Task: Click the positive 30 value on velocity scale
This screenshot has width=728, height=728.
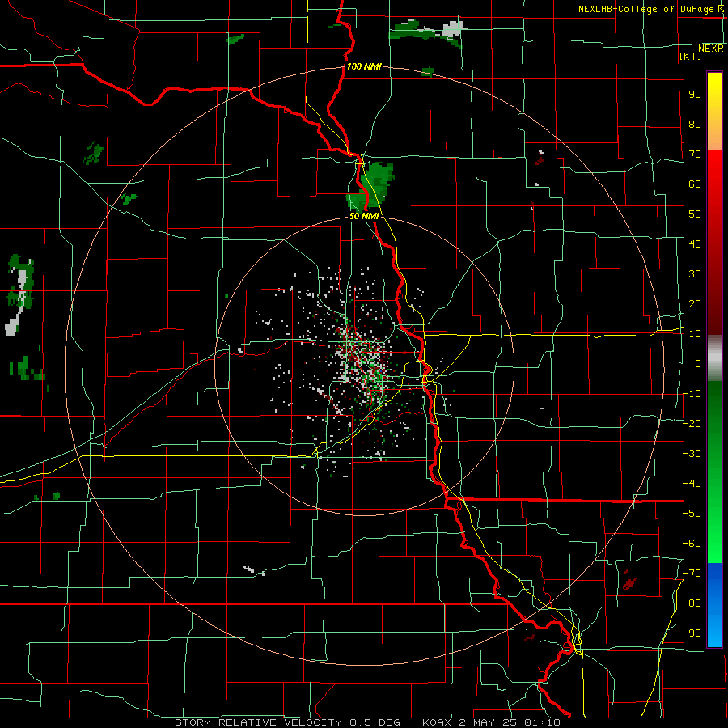Action: [695, 274]
